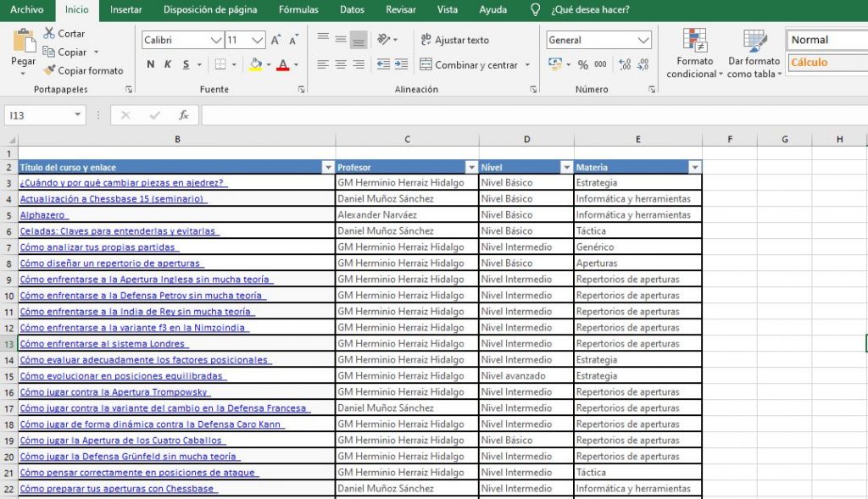The image size is (868, 499).
Task: Decrease decimal places
Action: (x=643, y=64)
